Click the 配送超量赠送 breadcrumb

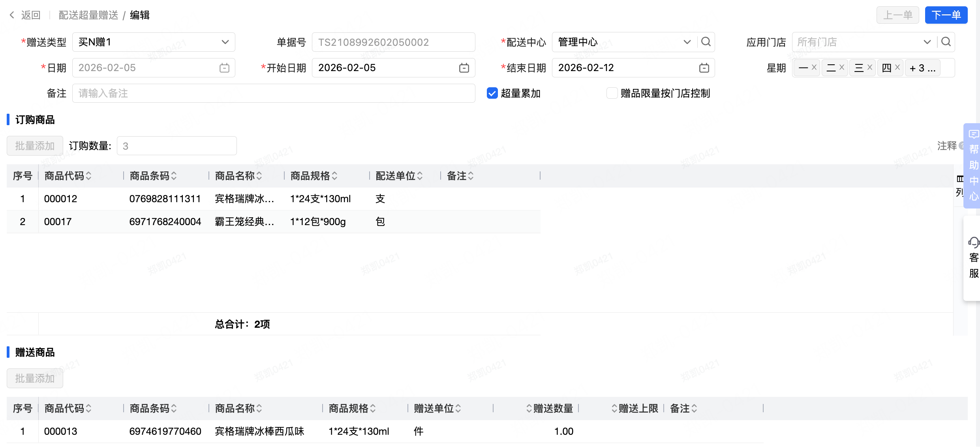(x=88, y=15)
